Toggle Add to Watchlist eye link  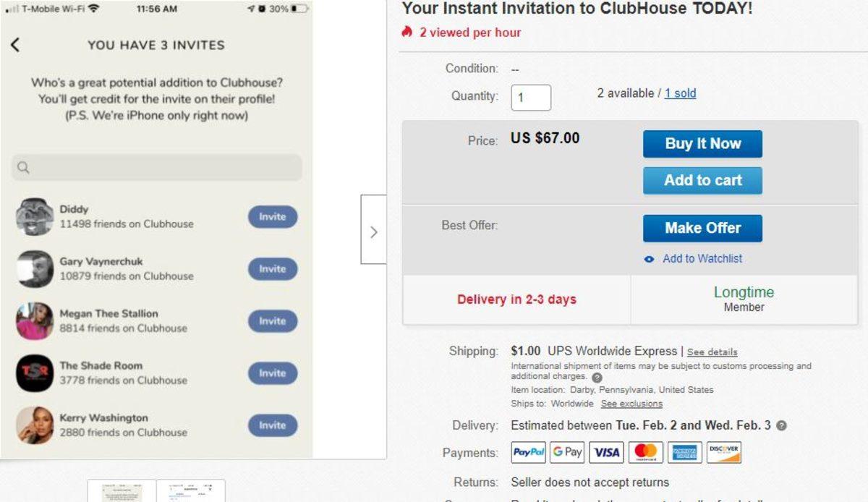coord(694,258)
